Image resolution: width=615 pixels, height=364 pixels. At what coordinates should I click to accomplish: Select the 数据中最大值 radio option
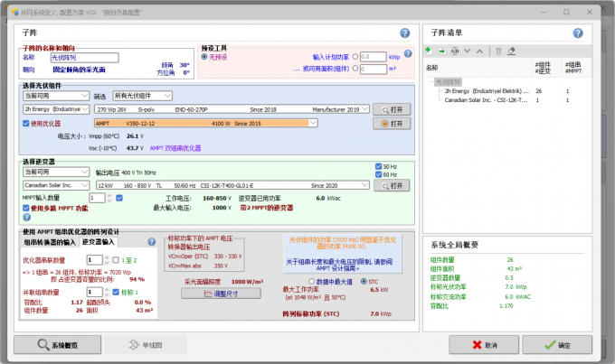[x=312, y=281]
